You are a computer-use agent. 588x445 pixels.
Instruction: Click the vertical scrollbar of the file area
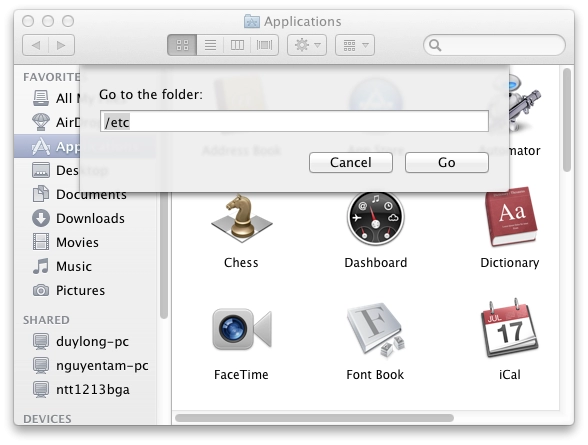click(567, 120)
